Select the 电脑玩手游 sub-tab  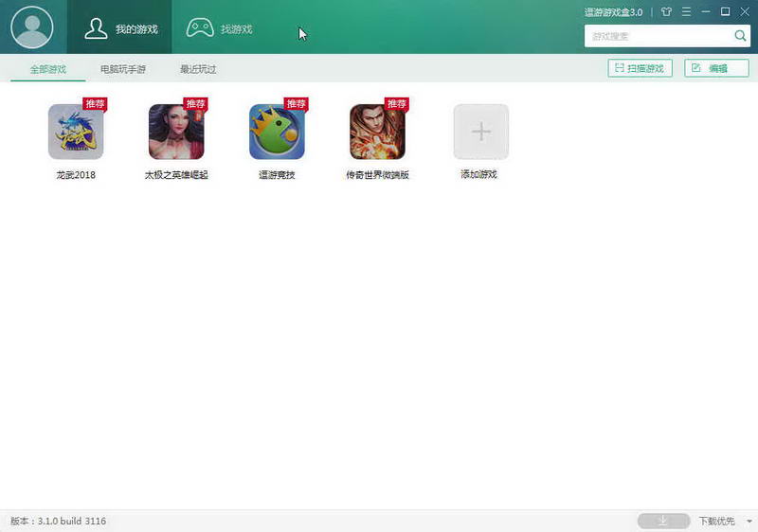pos(123,69)
